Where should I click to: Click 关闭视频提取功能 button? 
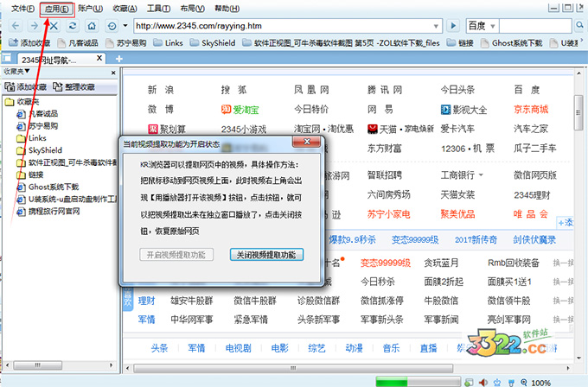pyautogui.click(x=266, y=255)
